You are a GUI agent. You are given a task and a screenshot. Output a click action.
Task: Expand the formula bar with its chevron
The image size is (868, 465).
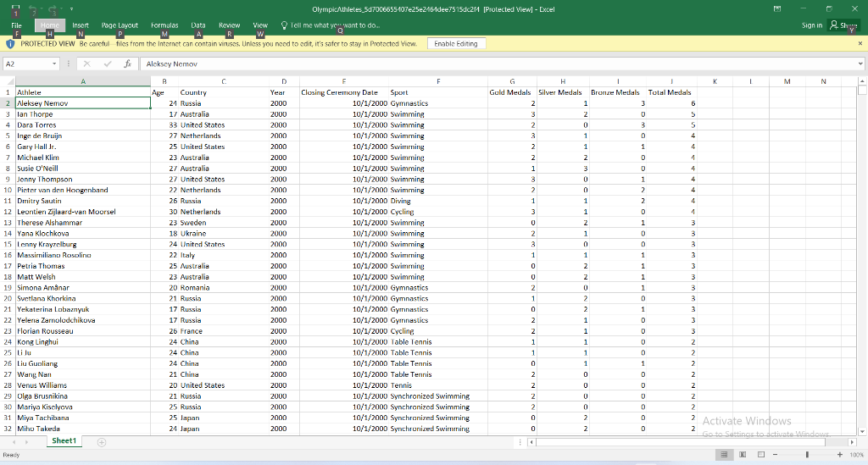(860, 64)
